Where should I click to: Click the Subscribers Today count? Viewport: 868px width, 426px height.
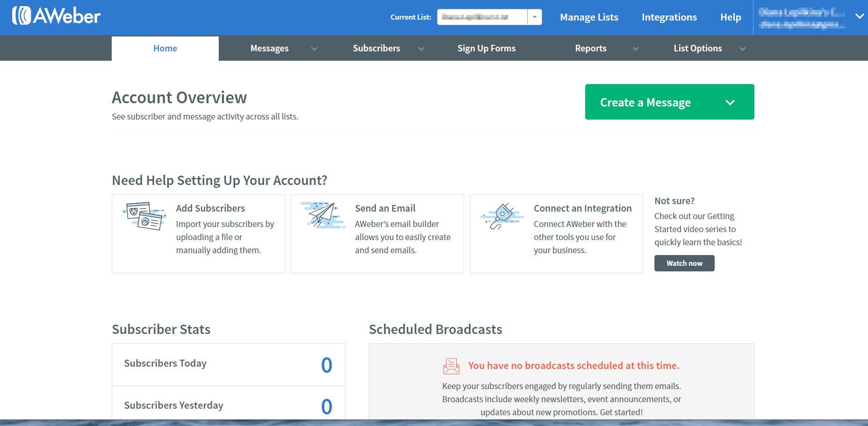click(327, 365)
